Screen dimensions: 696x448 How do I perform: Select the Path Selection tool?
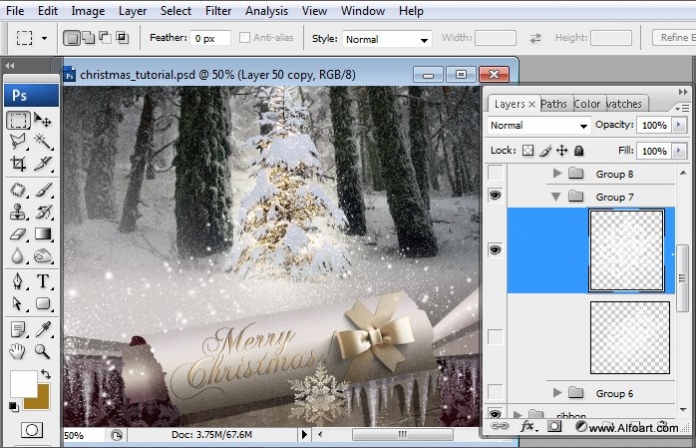(18, 303)
